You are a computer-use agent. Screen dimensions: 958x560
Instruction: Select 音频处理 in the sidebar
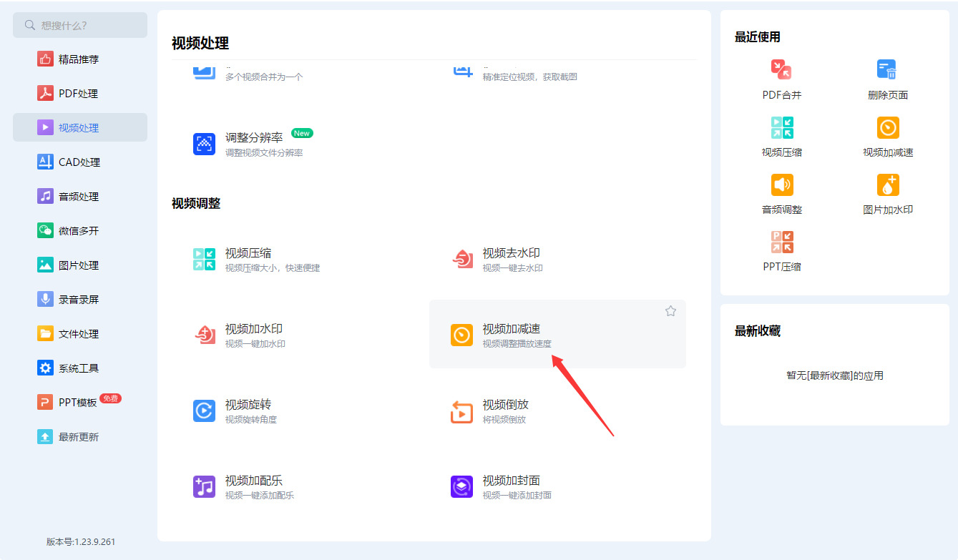(80, 197)
